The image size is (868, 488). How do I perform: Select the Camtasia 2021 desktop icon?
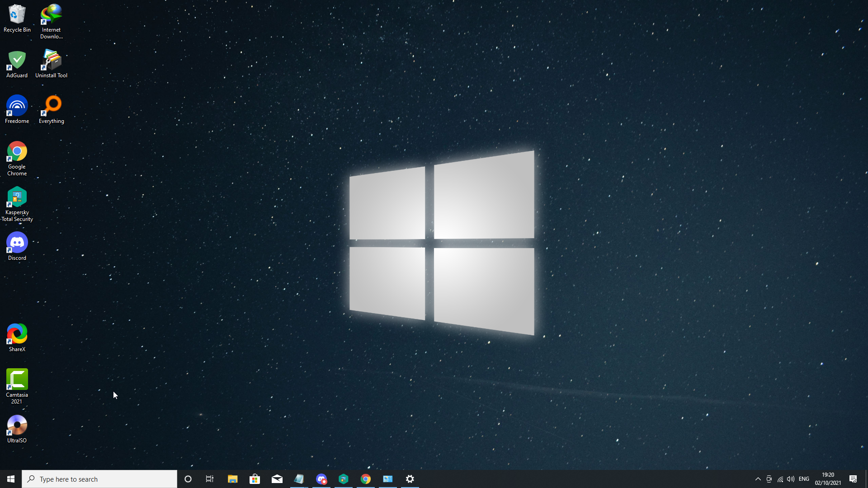click(x=17, y=385)
